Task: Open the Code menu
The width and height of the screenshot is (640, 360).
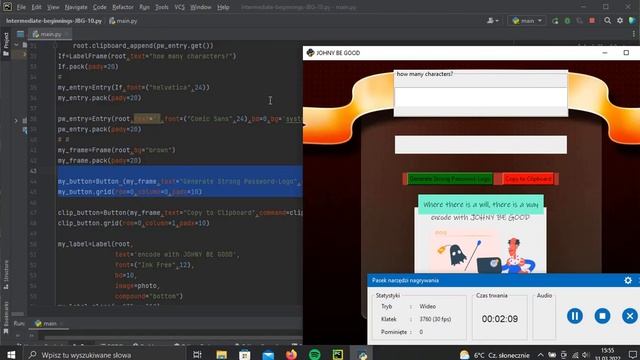Action: pyautogui.click(x=100, y=7)
